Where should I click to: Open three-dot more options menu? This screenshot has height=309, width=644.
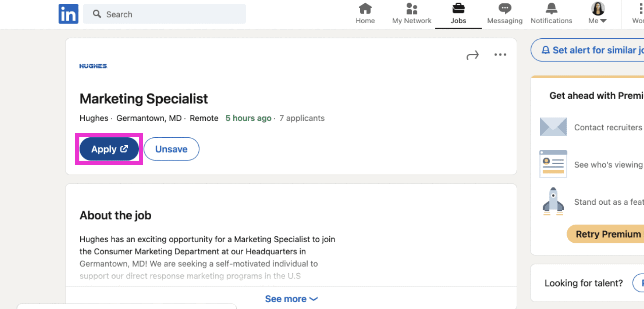coord(500,55)
